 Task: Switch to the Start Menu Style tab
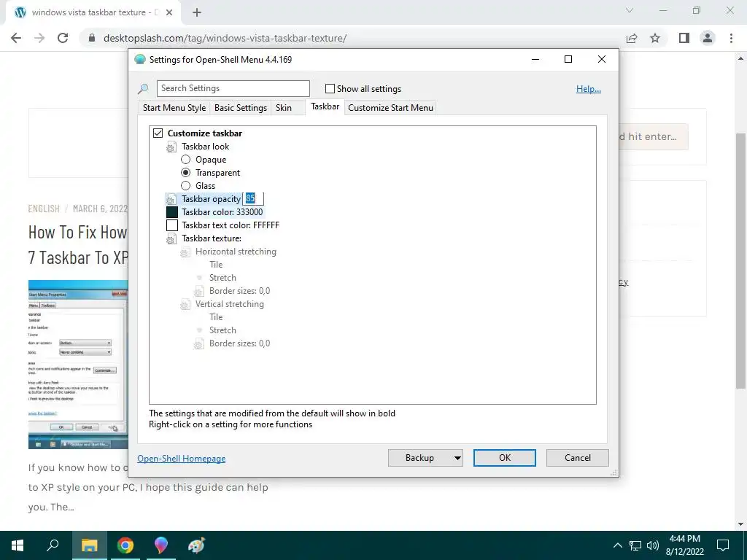[174, 108]
